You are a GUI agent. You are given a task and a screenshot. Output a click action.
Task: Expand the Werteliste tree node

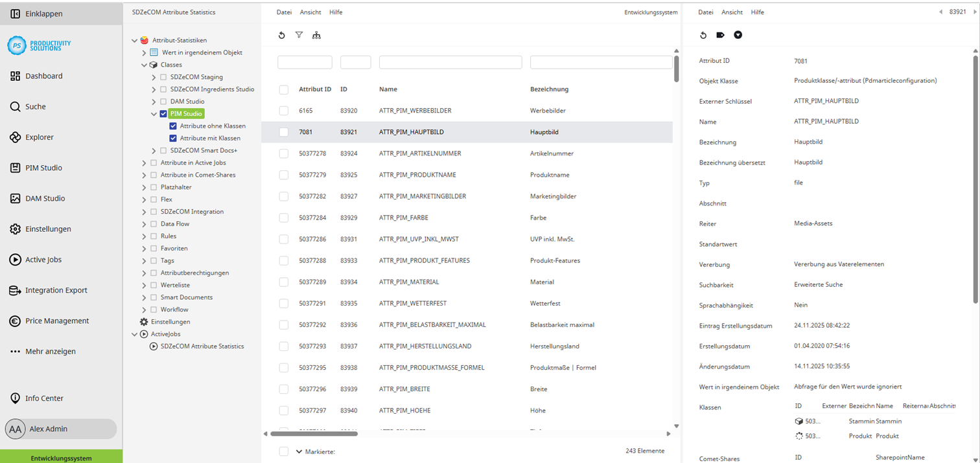point(144,285)
